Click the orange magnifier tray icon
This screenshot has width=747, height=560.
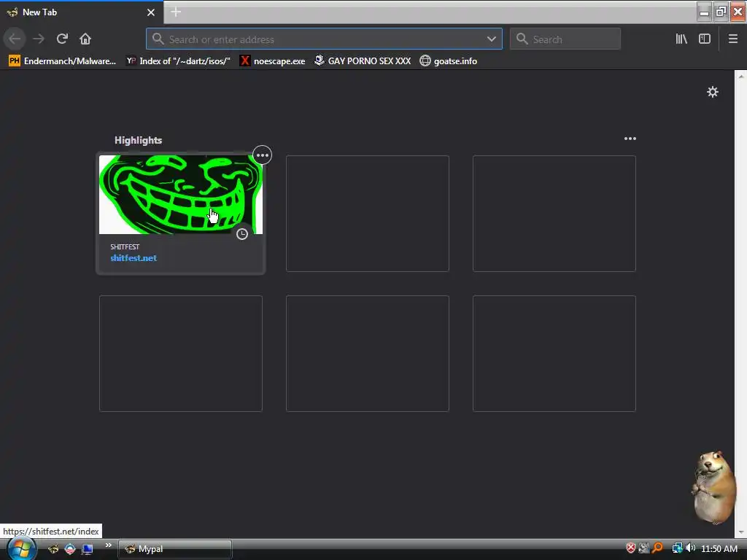[658, 548]
